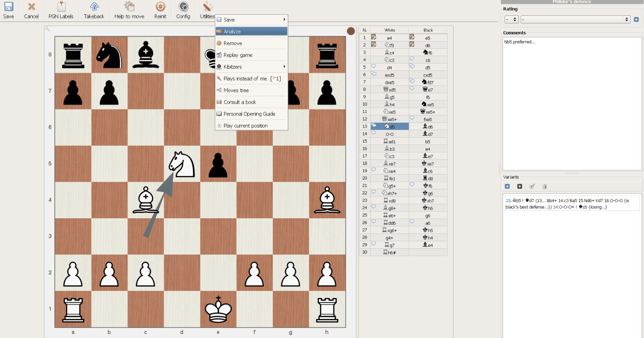Click Help to move in the toolbar
Screen dimensions: 644x338
pyautogui.click(x=129, y=10)
